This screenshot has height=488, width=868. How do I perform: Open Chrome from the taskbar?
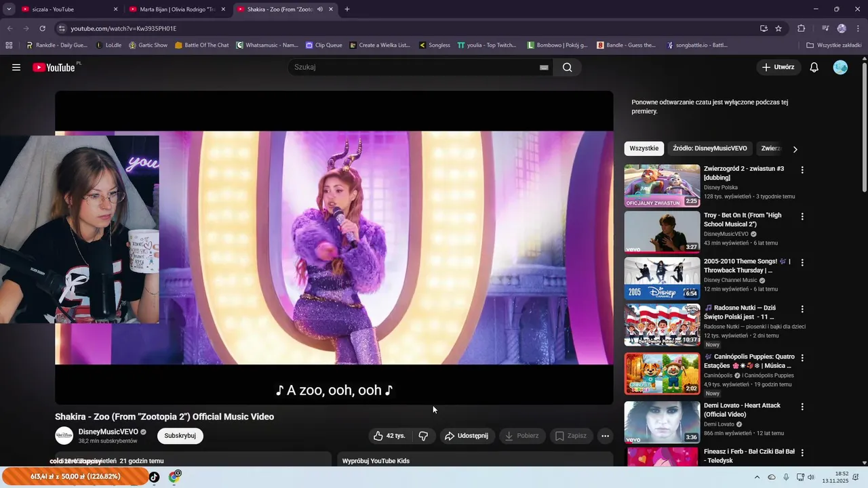click(174, 477)
